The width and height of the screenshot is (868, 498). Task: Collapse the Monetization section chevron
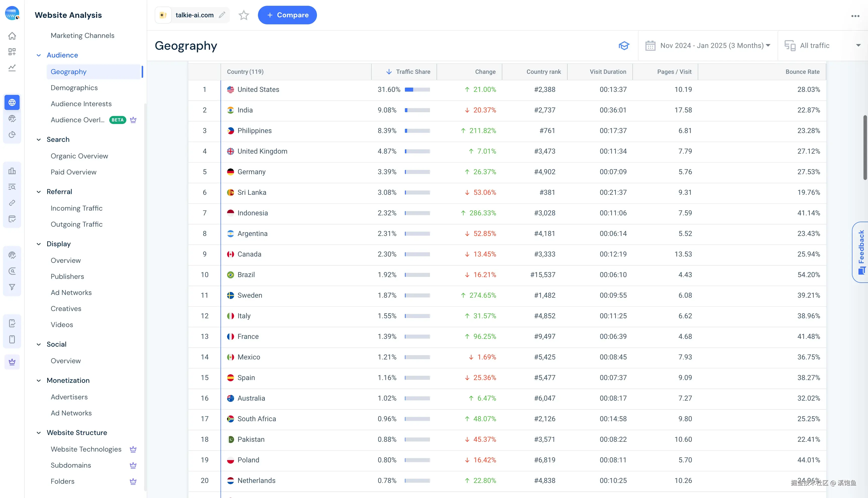[x=39, y=380]
